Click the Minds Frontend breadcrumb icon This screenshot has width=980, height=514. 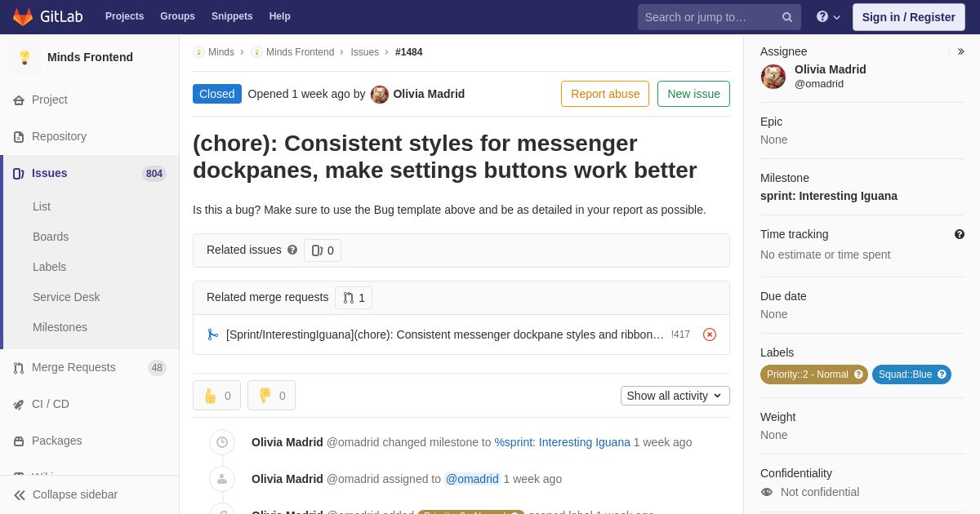point(256,52)
